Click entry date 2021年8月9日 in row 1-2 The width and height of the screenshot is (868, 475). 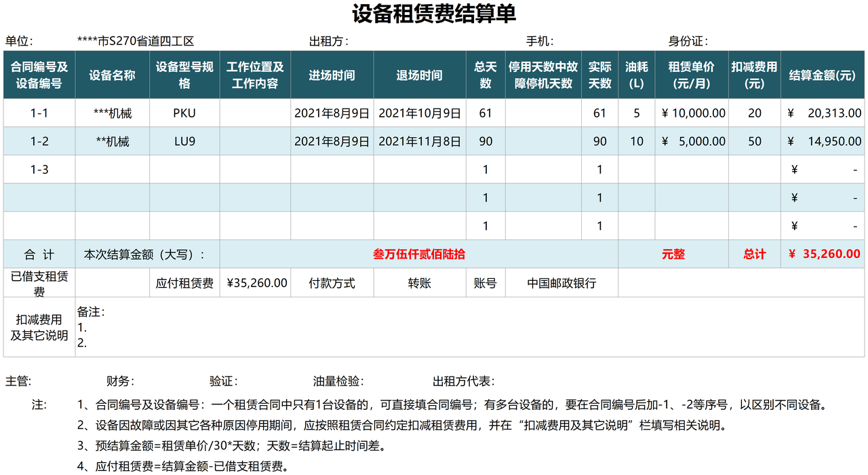coord(332,141)
